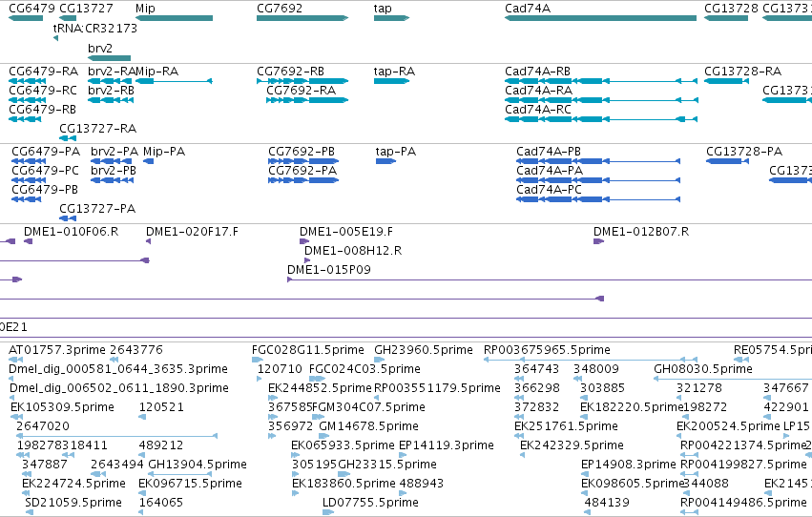Select the brv2 gene bar

110,58
